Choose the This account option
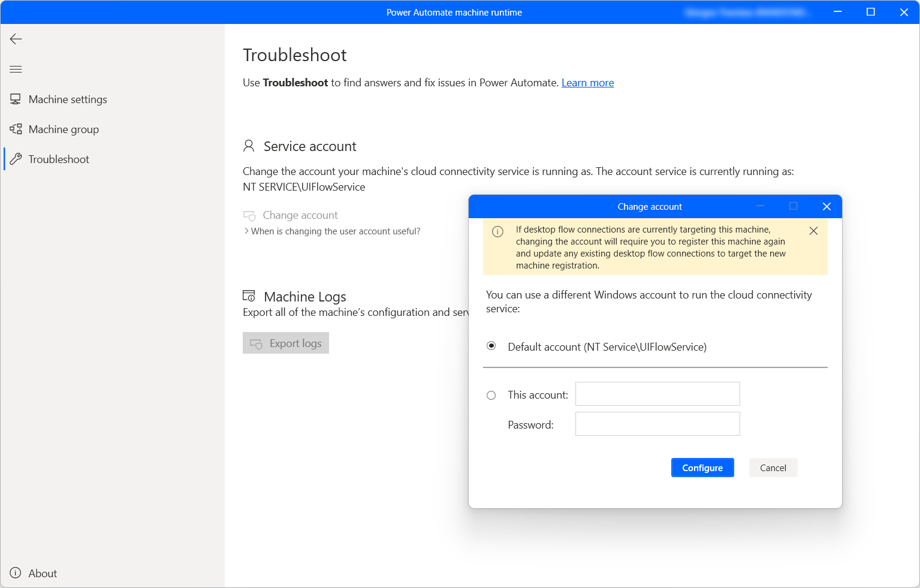The image size is (920, 588). 491,395
